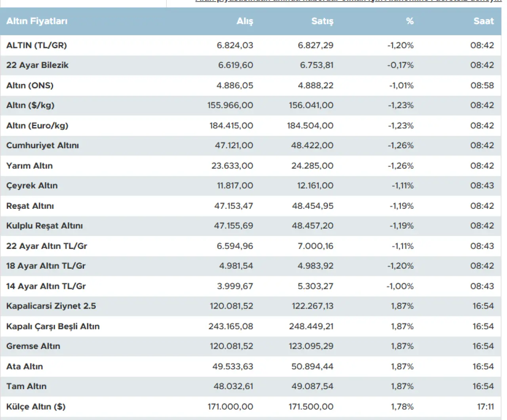Click the Alış column header

(x=244, y=21)
